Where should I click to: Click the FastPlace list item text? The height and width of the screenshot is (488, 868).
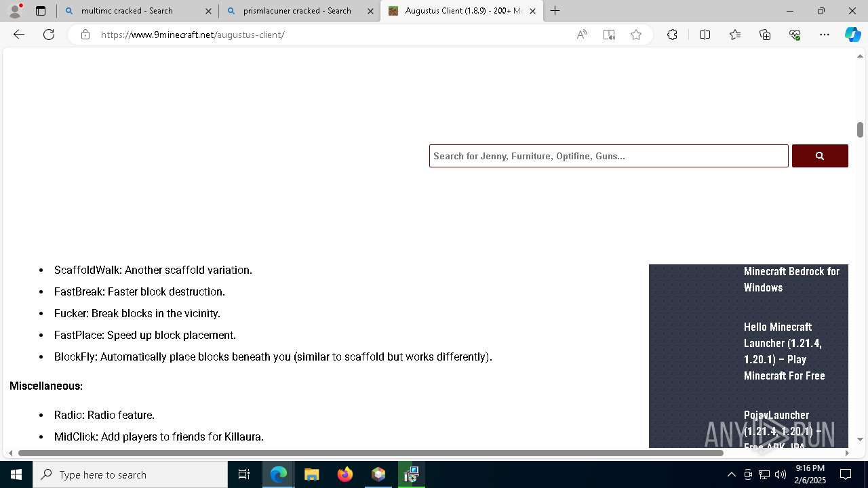(x=145, y=335)
